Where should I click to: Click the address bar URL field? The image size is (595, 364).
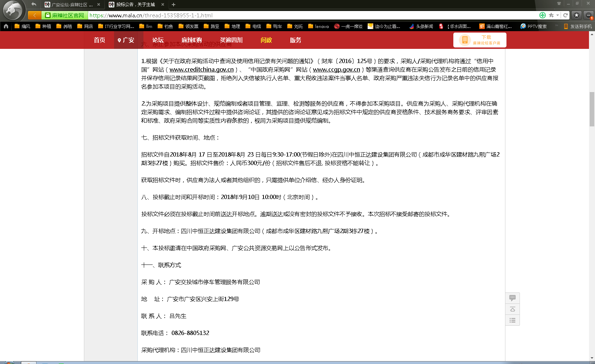click(x=312, y=15)
